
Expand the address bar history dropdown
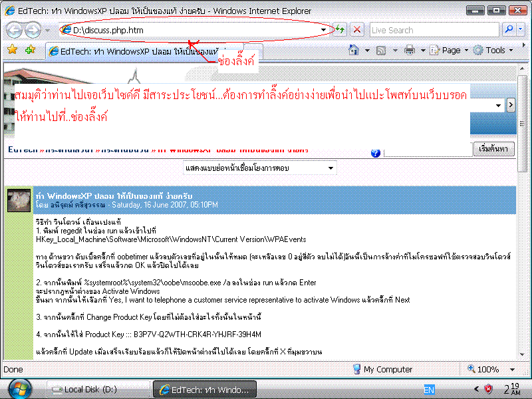pos(323,30)
